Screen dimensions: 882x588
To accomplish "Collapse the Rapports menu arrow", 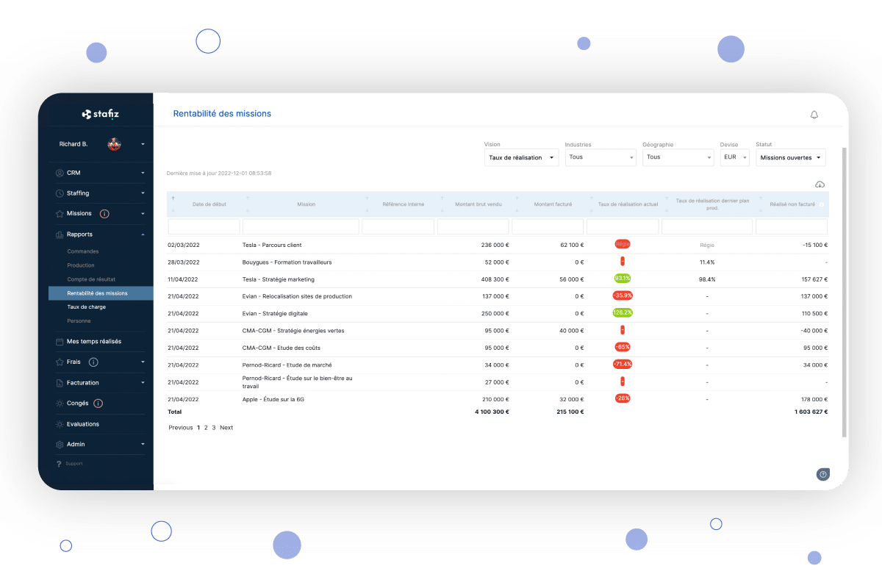I will point(143,234).
